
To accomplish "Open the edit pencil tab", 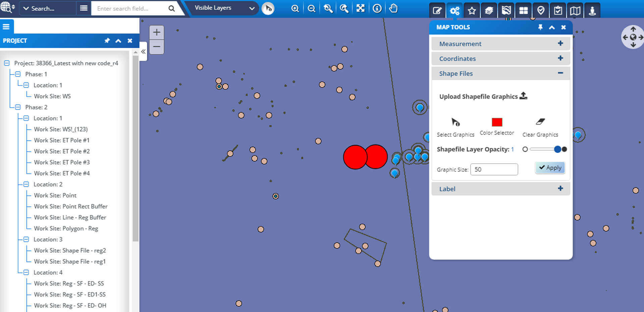I will click(x=437, y=10).
